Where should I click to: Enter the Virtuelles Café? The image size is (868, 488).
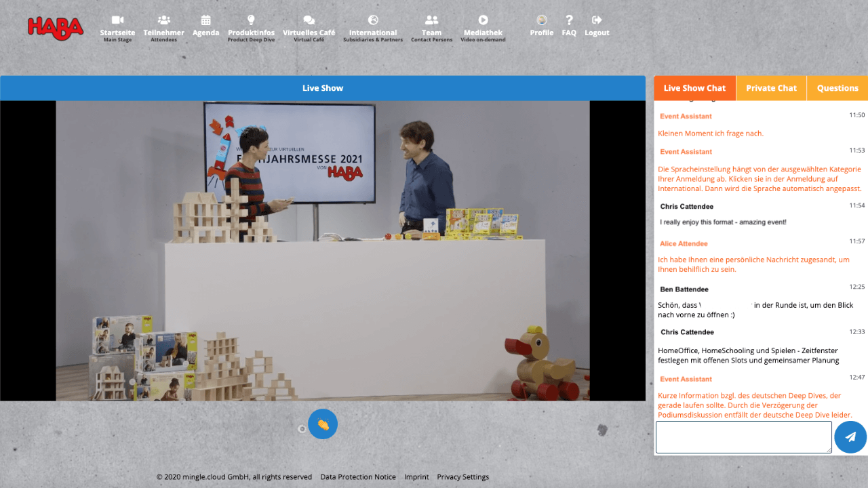point(309,27)
